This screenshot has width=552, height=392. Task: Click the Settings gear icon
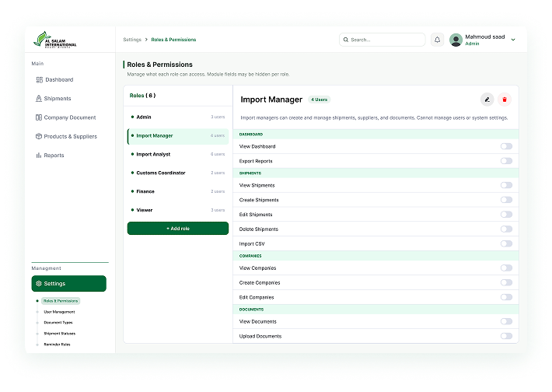(39, 284)
